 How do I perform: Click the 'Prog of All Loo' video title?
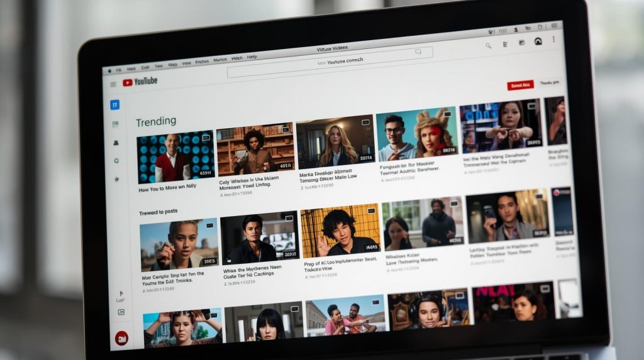pos(340,265)
